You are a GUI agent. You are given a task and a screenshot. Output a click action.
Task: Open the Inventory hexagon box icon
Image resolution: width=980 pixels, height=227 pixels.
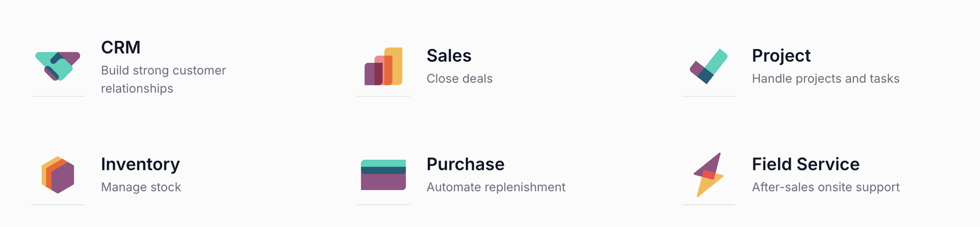point(58,175)
